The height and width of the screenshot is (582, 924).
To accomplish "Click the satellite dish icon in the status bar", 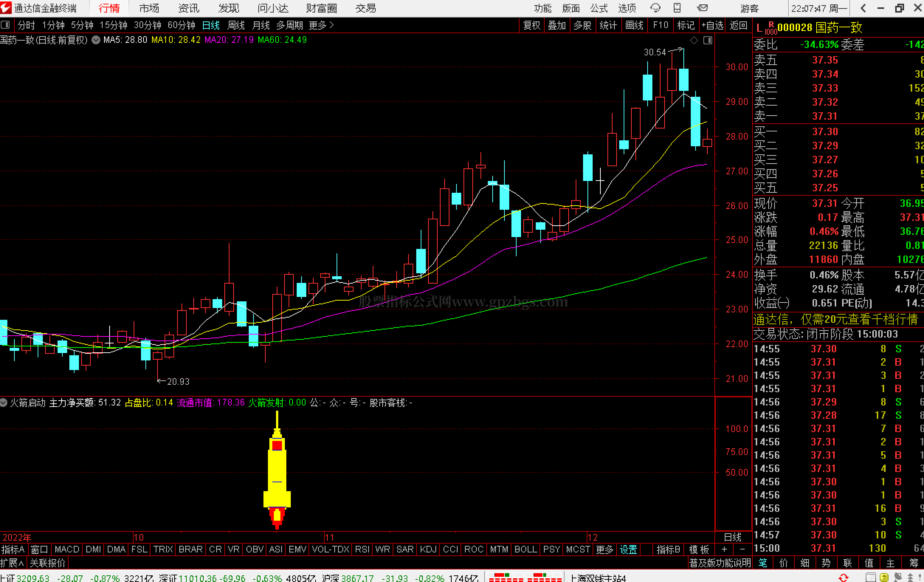I will tap(897, 578).
